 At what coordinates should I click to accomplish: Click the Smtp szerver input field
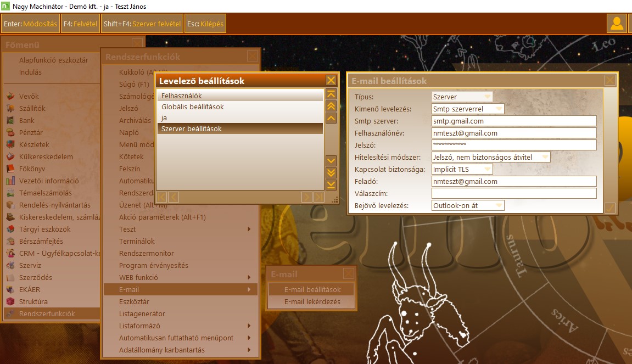(x=514, y=121)
